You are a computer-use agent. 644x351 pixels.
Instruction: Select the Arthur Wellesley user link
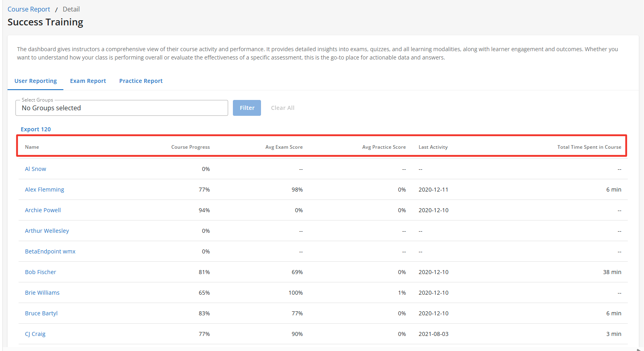[47, 231]
